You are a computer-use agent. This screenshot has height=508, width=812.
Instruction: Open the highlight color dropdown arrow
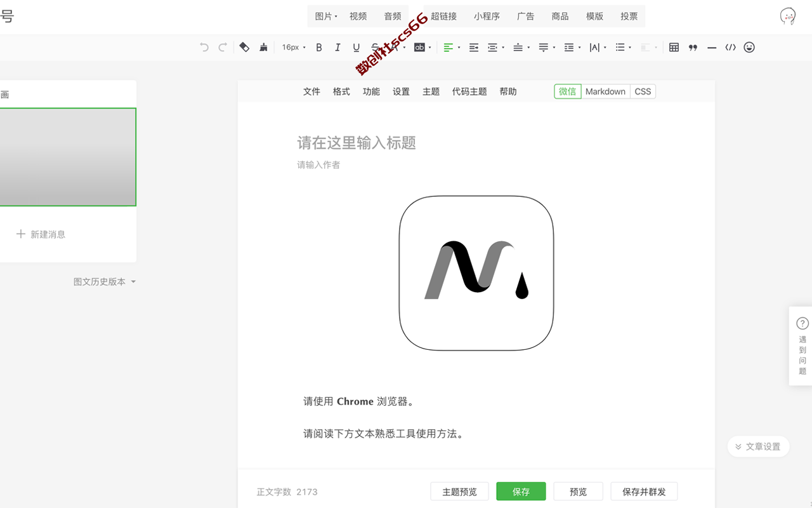click(430, 48)
